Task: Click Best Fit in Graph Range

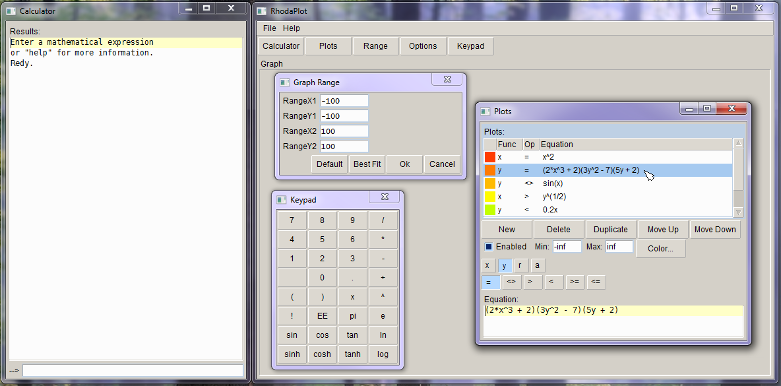Action: (367, 164)
